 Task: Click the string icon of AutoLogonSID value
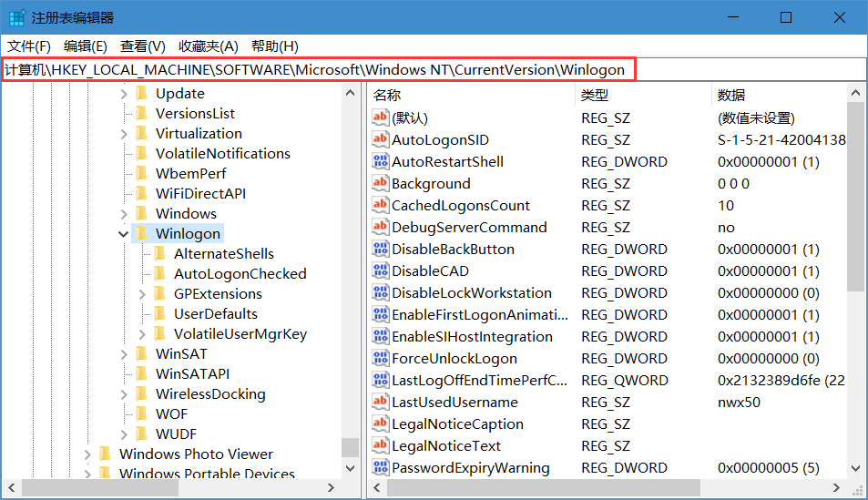[x=380, y=139]
